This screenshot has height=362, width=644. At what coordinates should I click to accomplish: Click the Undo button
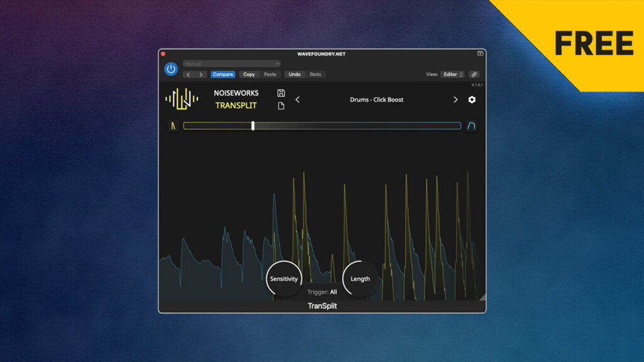coord(294,74)
